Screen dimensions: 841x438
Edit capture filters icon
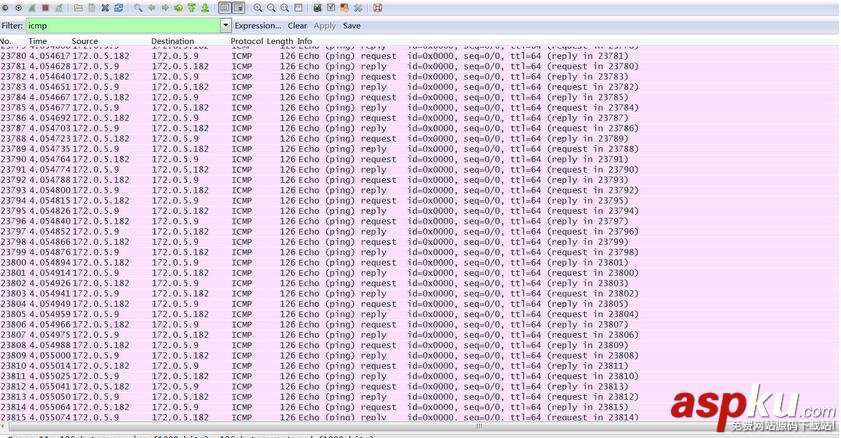[x=318, y=8]
